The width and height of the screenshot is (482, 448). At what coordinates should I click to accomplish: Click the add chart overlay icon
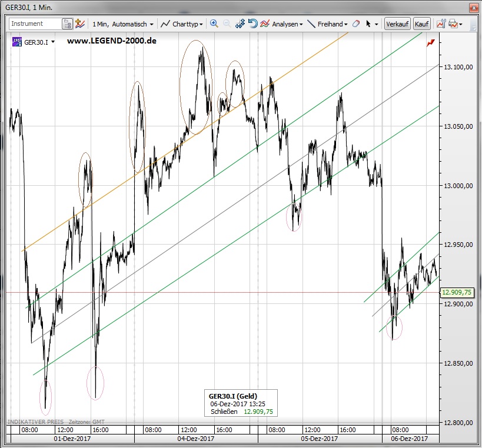point(80,24)
